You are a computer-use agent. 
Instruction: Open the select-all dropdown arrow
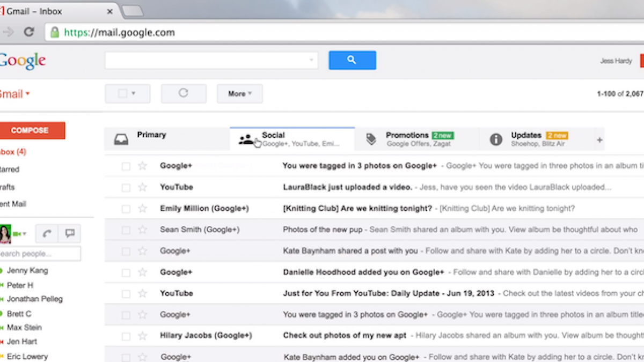[135, 93]
